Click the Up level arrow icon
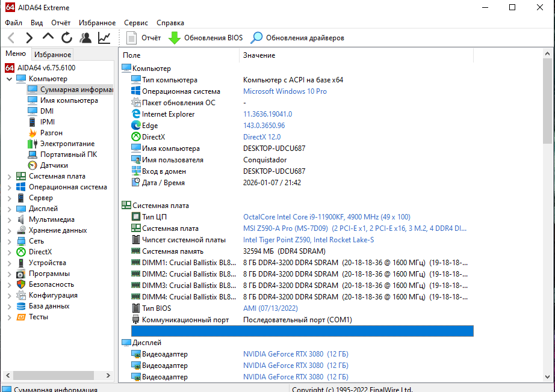This screenshot has height=392, width=555. point(48,38)
